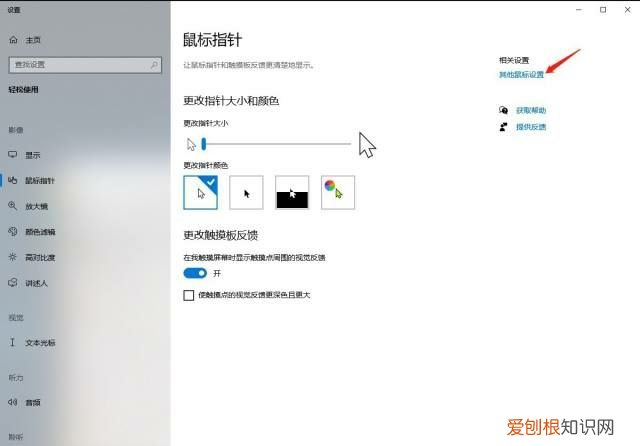Click the color filter palette icon
640x446 pixels.
(x=13, y=231)
